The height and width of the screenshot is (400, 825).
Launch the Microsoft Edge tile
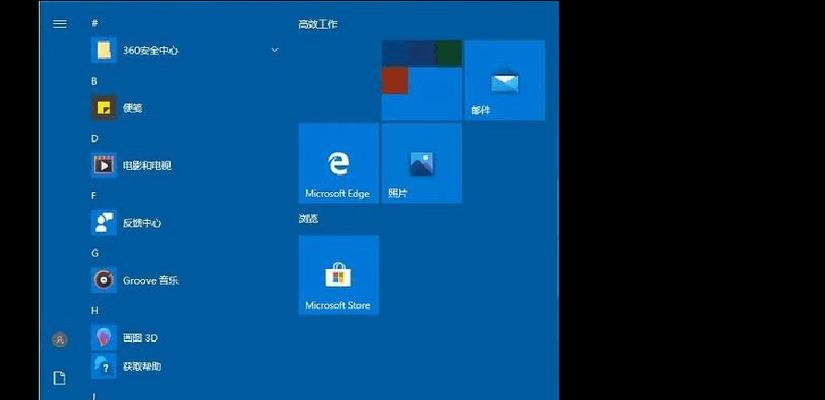[338, 163]
